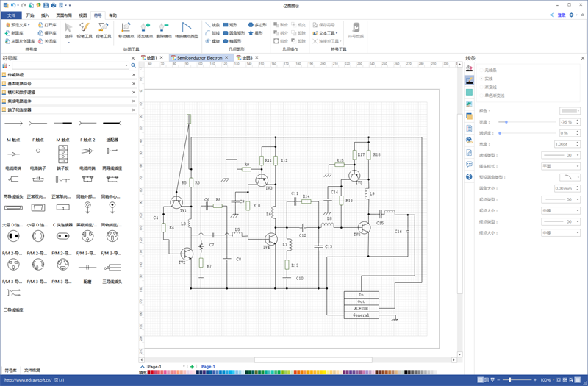Screen dimensions: 588x386
Task: Click the 文件恢复 tab at bottom left
Action: [32, 371]
